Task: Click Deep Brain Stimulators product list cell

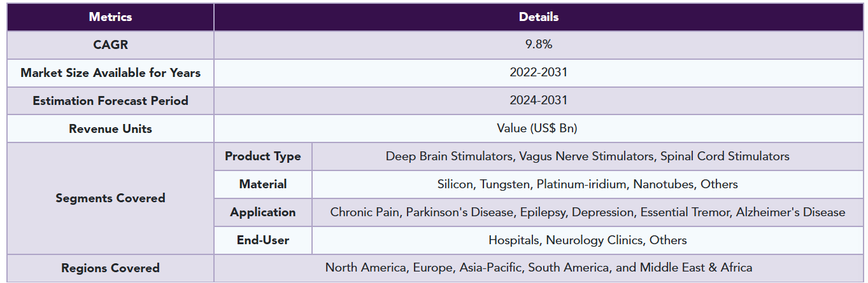Action: pyautogui.click(x=588, y=156)
